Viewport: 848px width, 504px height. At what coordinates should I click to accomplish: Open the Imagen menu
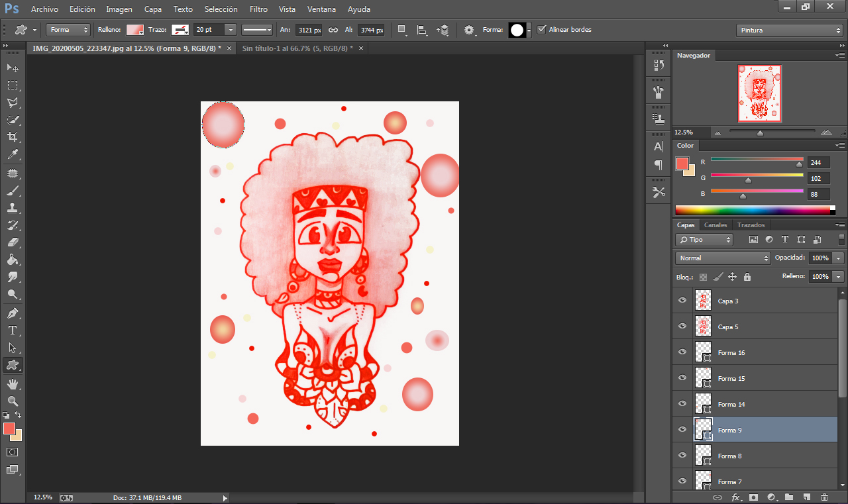tap(119, 9)
